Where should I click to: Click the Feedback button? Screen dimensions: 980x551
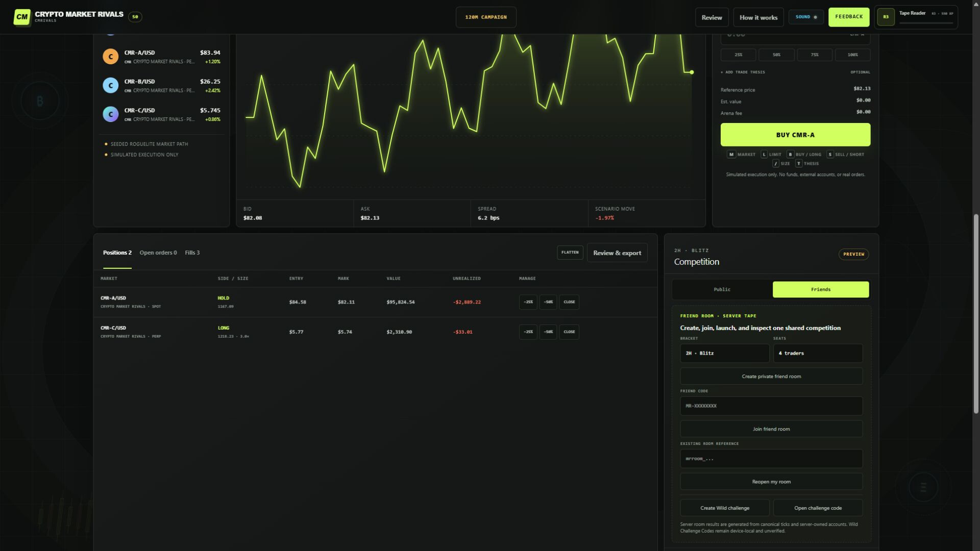[x=849, y=17]
